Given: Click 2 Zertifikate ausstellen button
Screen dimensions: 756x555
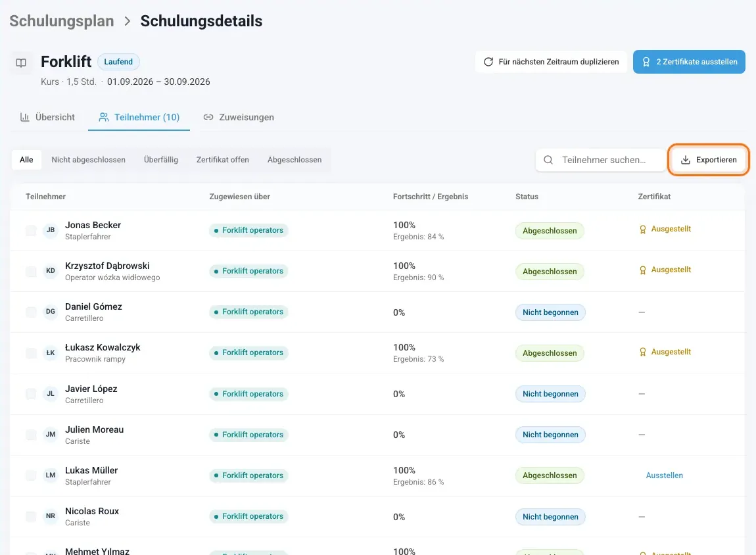Looking at the screenshot, I should (689, 62).
